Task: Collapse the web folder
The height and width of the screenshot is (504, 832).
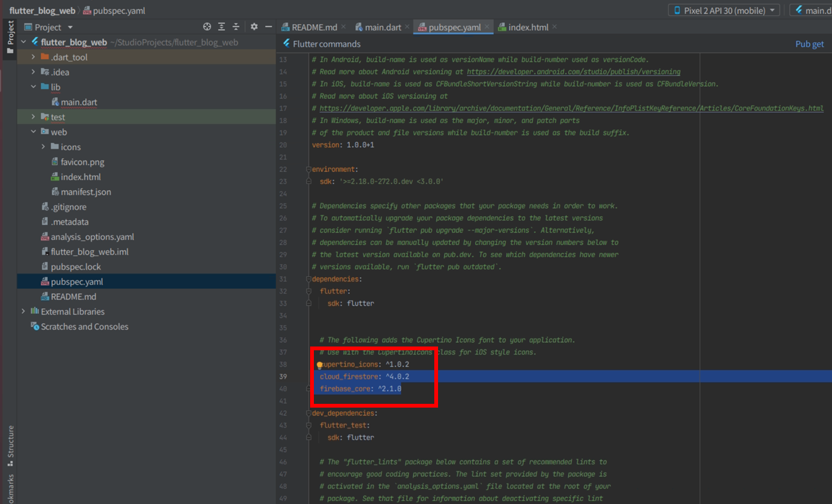Action: coord(34,132)
